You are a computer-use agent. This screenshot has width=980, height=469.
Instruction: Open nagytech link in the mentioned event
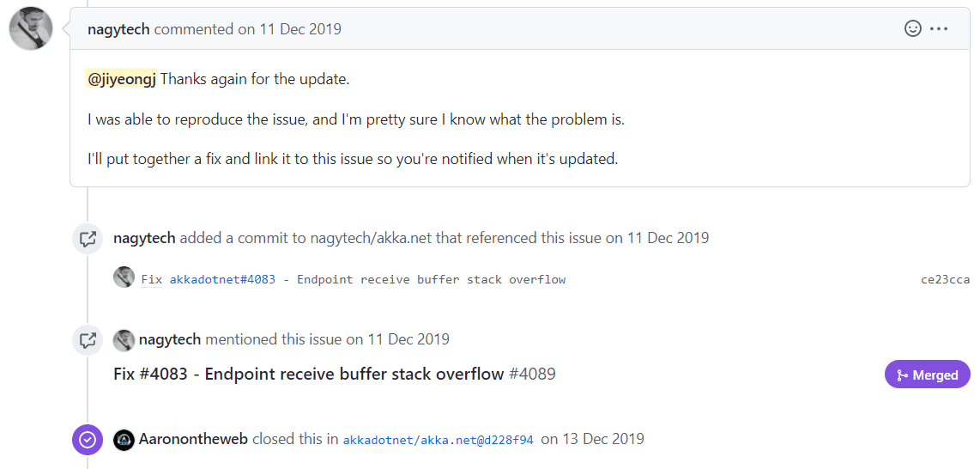pyautogui.click(x=170, y=339)
